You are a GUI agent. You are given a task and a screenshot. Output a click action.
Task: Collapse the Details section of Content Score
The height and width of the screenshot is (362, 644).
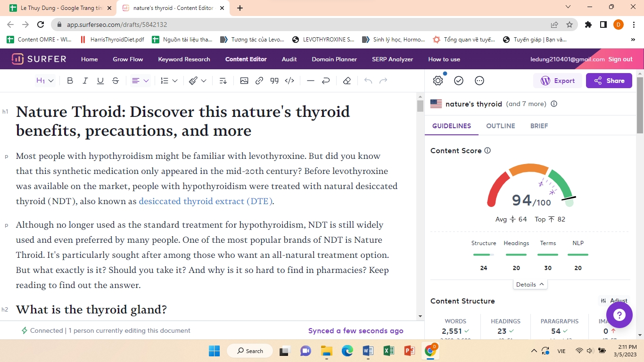tap(530, 284)
